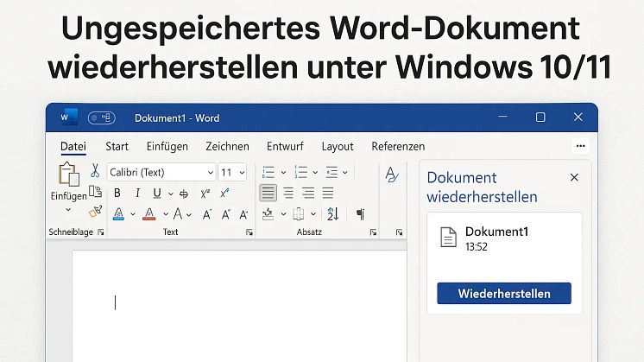Image resolution: width=644 pixels, height=362 pixels.
Task: Apply the blue text highlight color swatch
Action: click(x=118, y=213)
